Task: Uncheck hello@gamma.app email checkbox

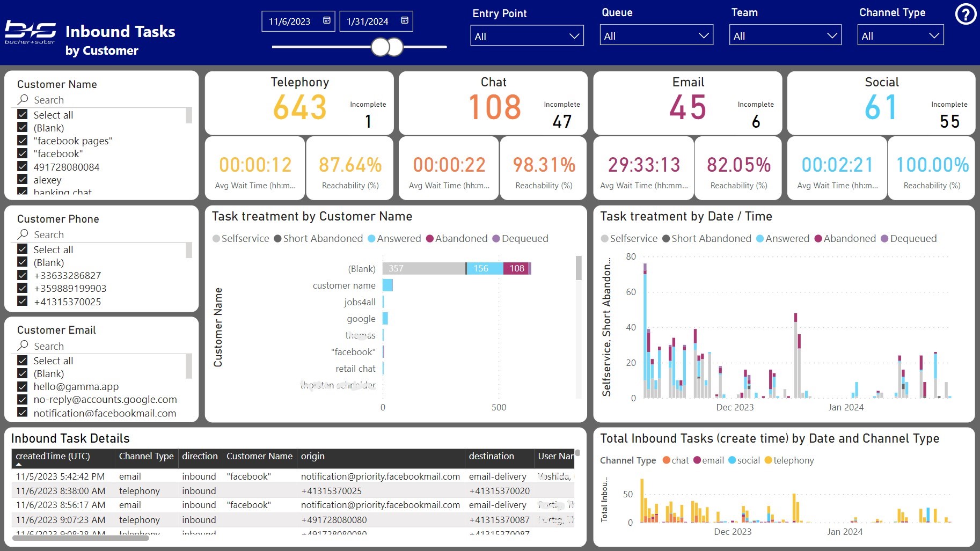Action: (x=23, y=386)
